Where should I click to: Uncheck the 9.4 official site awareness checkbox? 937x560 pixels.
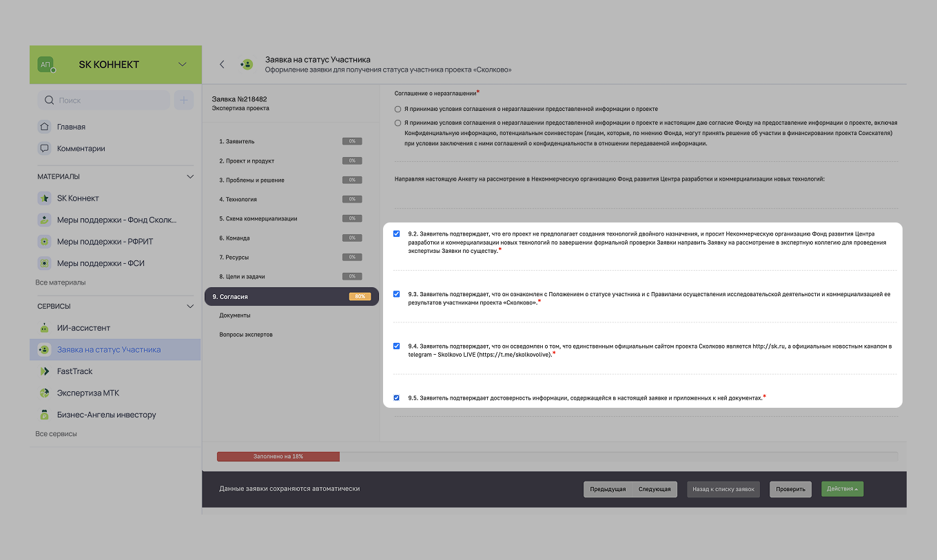(396, 346)
